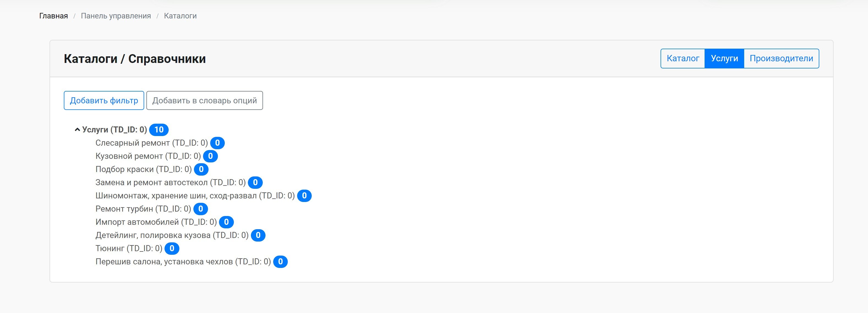Click the badge beside Подбор краски
This screenshot has height=313, width=868.
pyautogui.click(x=201, y=169)
